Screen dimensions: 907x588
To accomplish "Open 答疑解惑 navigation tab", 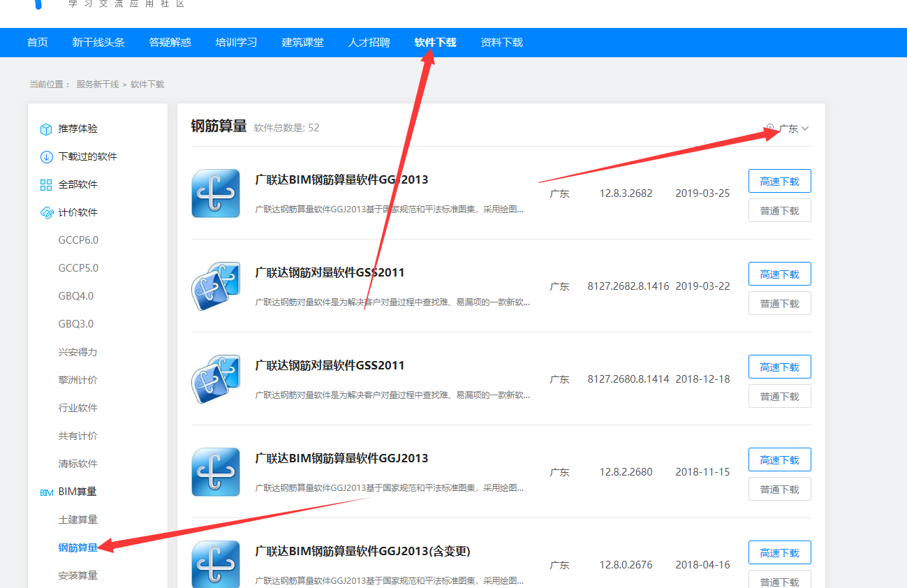I will coord(170,43).
